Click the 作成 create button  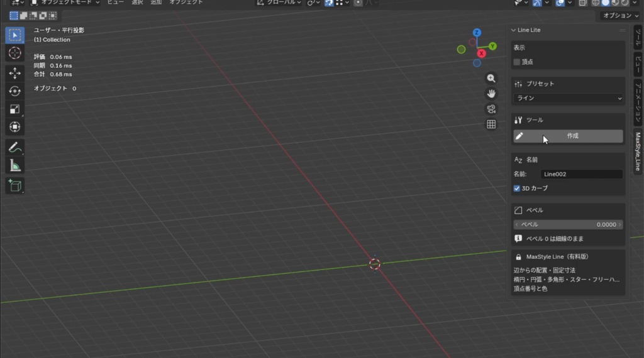point(568,136)
